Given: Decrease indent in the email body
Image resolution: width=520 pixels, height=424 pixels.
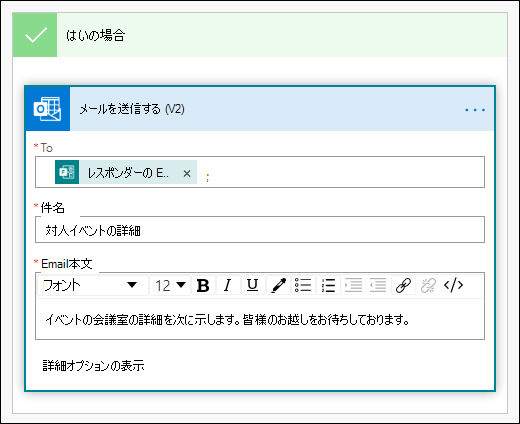Looking at the screenshot, I should click(x=378, y=286).
